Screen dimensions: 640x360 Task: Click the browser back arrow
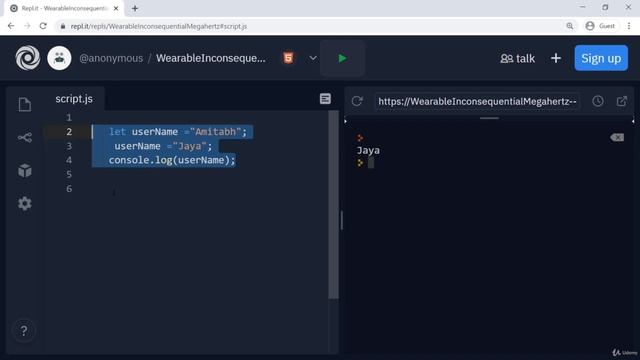11,26
